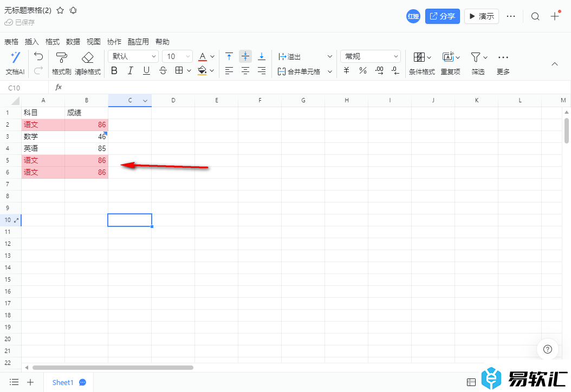
Task: Open the 表格 menu
Action: (x=11, y=42)
